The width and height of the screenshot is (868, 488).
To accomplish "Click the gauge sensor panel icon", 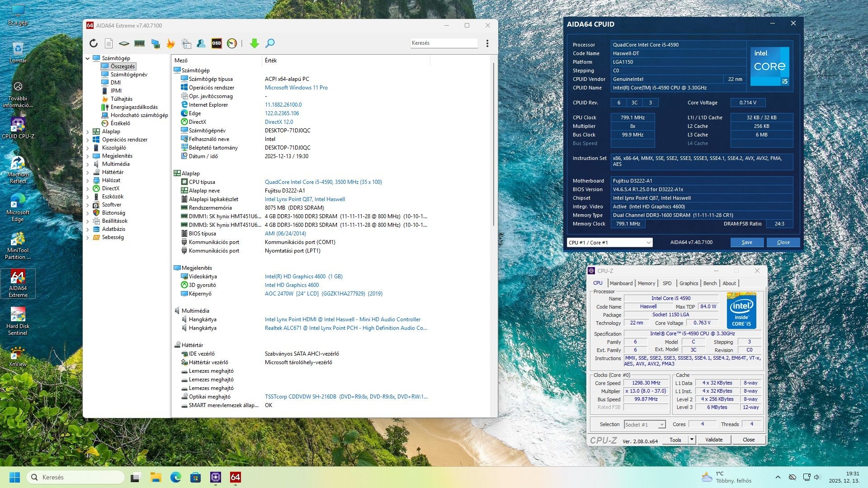I will [232, 43].
